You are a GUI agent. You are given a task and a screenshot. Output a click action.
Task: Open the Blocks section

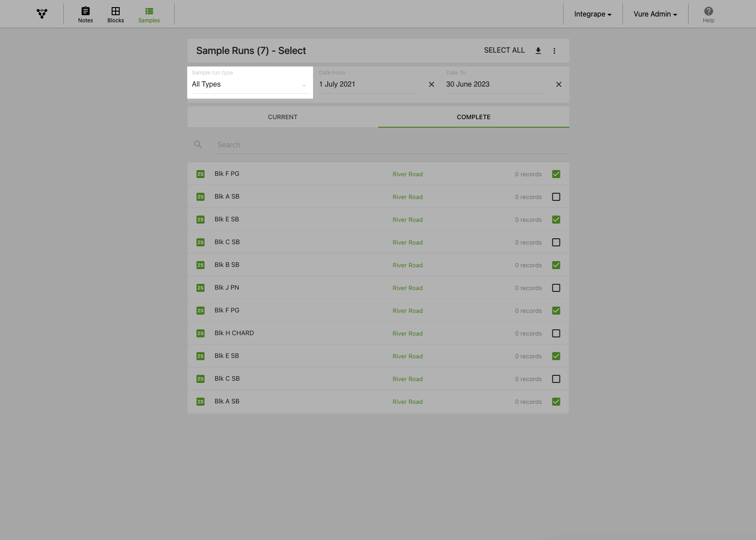[116, 15]
